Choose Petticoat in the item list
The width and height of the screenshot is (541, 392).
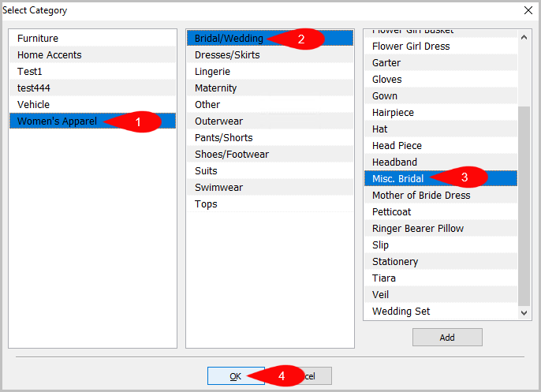(441, 211)
